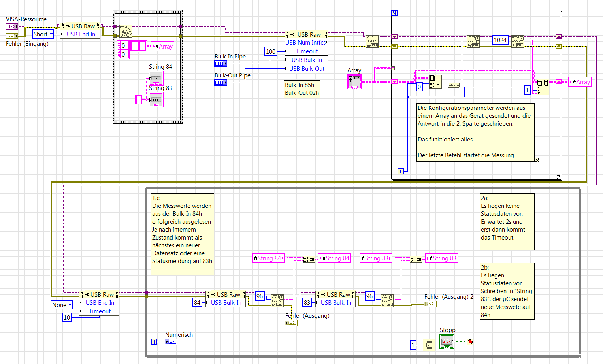603x364 pixels.
Task: Click the USB Bulk-In property fed by 83
Action: coord(335,303)
